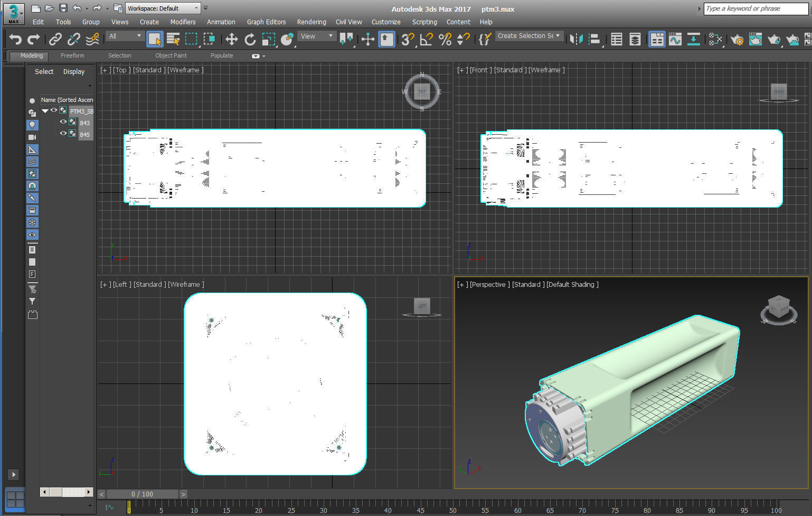The height and width of the screenshot is (516, 812).
Task: Open the Schematic View icon
Action: pos(715,39)
